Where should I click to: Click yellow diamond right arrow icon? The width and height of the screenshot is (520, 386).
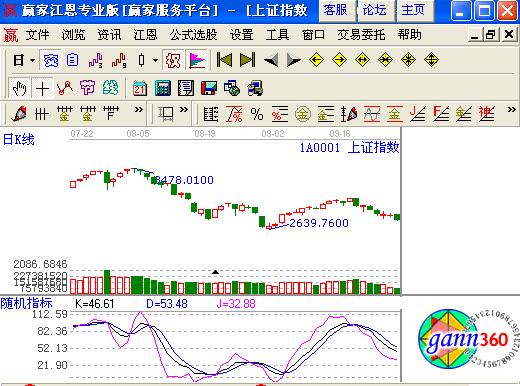pyautogui.click(x=339, y=60)
